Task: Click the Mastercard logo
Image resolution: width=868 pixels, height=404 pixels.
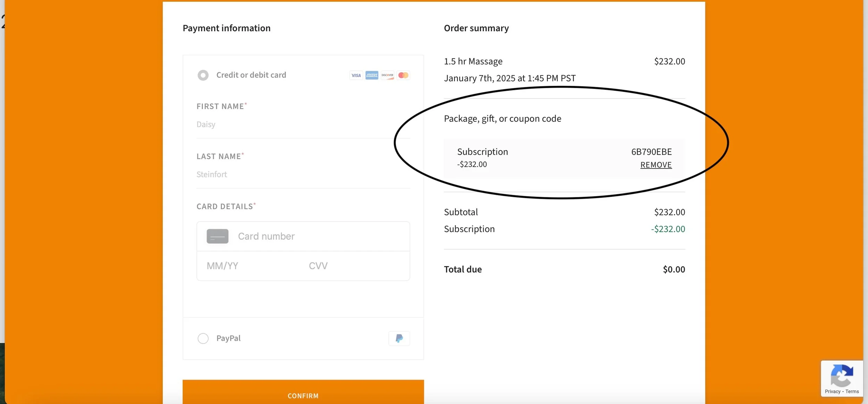Action: pos(403,75)
